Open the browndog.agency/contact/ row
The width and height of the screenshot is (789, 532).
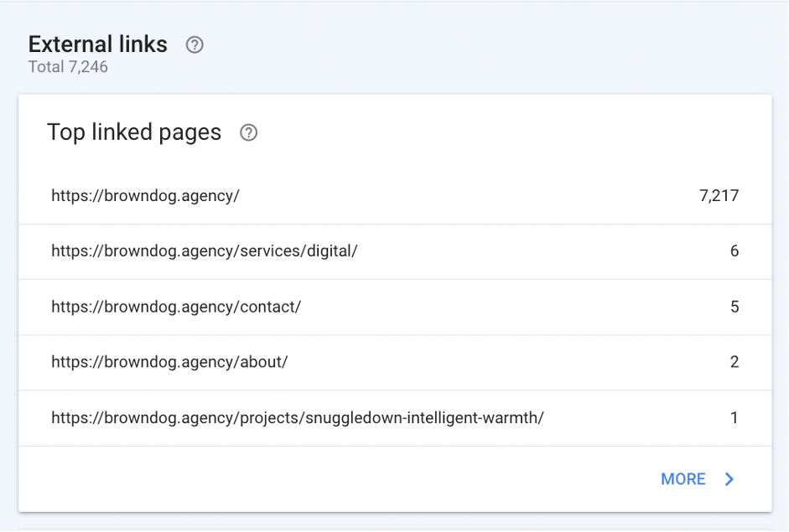(395, 307)
